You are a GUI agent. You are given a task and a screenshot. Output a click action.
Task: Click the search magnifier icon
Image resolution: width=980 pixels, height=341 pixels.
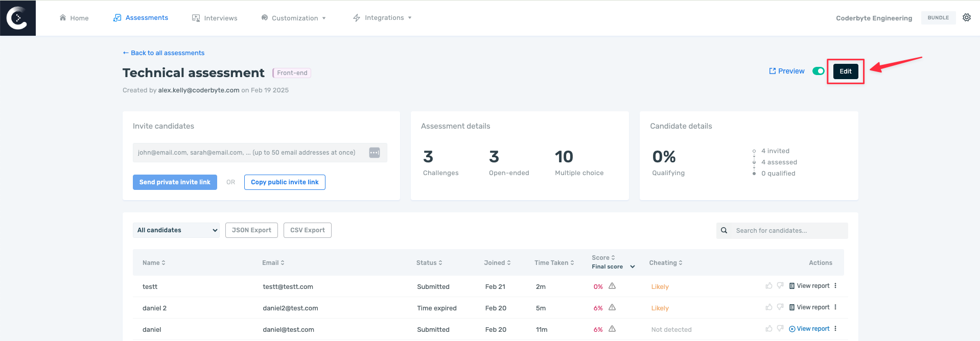coord(724,231)
